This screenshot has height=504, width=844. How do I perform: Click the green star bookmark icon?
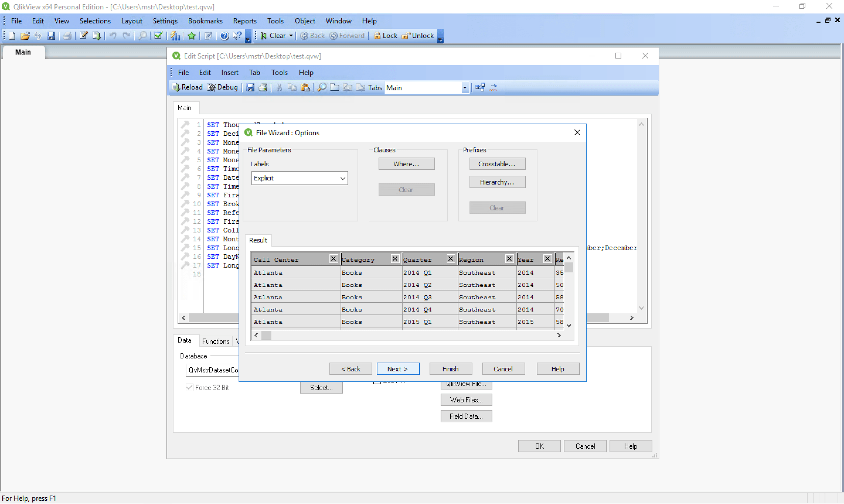click(192, 36)
